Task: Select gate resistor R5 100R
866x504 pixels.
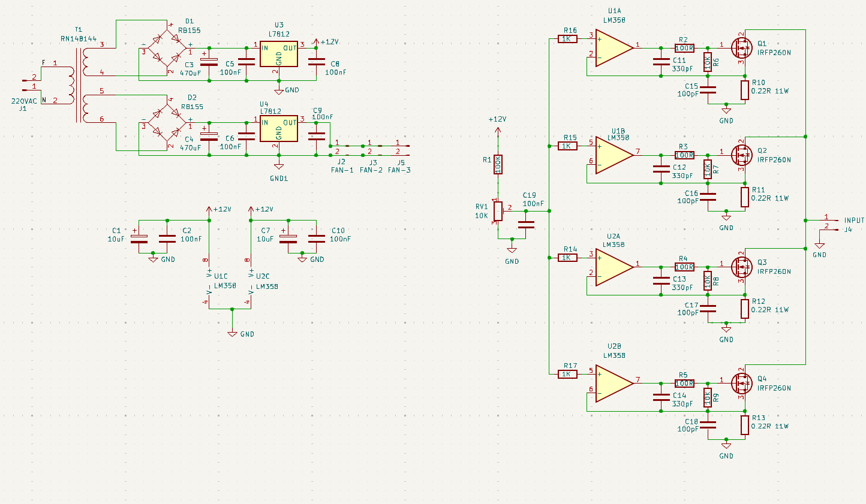Action: click(684, 383)
